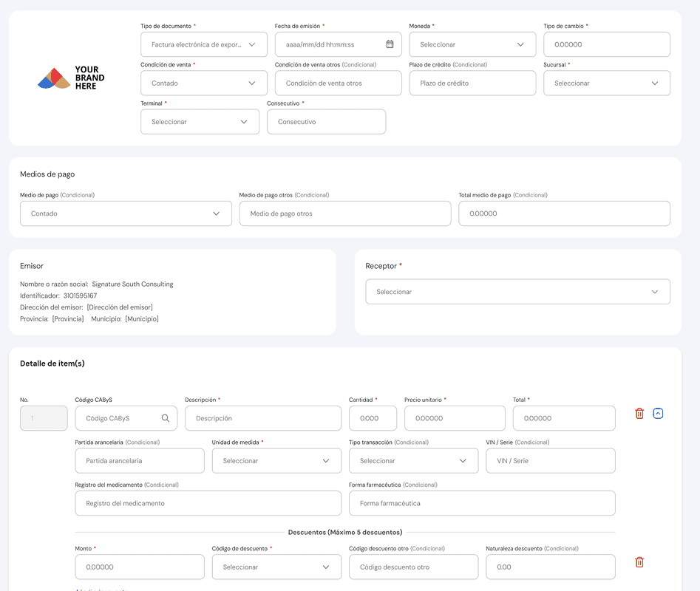The width and height of the screenshot is (700, 591).
Task: Open the Unidad de medida dropdown
Action: pyautogui.click(x=276, y=461)
